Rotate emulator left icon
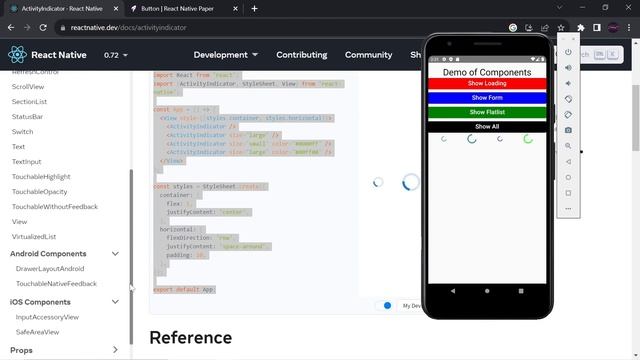 click(568, 99)
